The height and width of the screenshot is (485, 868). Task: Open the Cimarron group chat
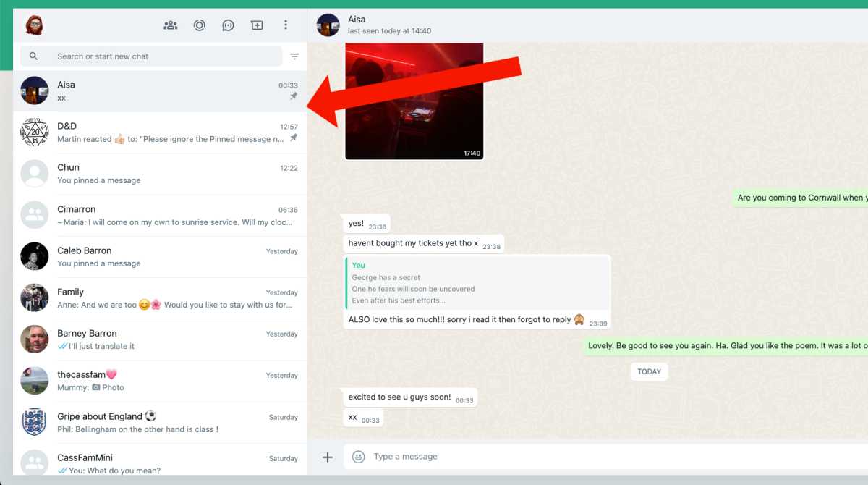[x=160, y=216]
